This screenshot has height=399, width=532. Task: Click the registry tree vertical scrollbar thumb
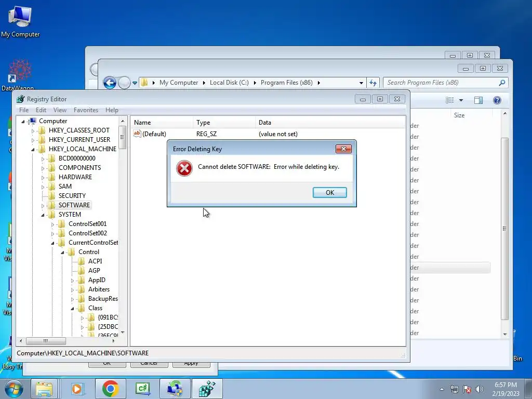[122, 137]
